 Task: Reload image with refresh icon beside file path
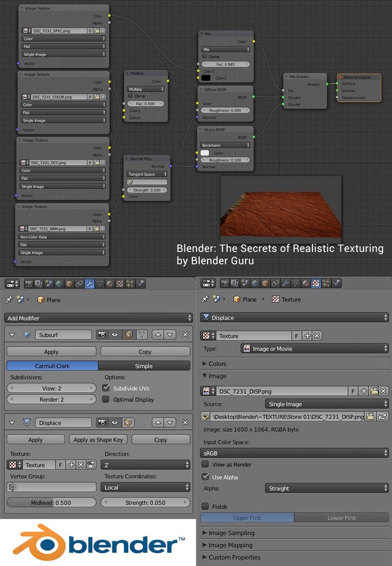coord(382,416)
